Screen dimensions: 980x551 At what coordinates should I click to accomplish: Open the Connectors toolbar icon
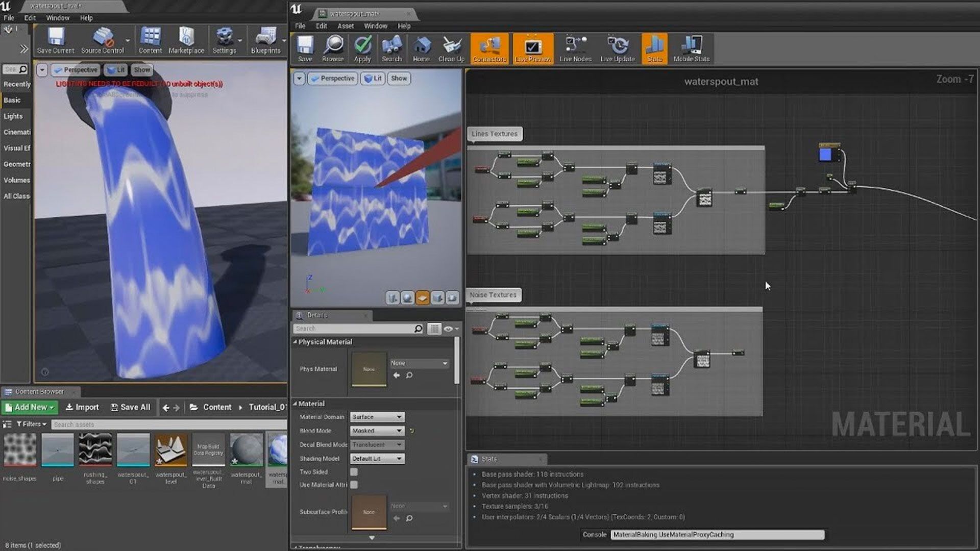(488, 48)
